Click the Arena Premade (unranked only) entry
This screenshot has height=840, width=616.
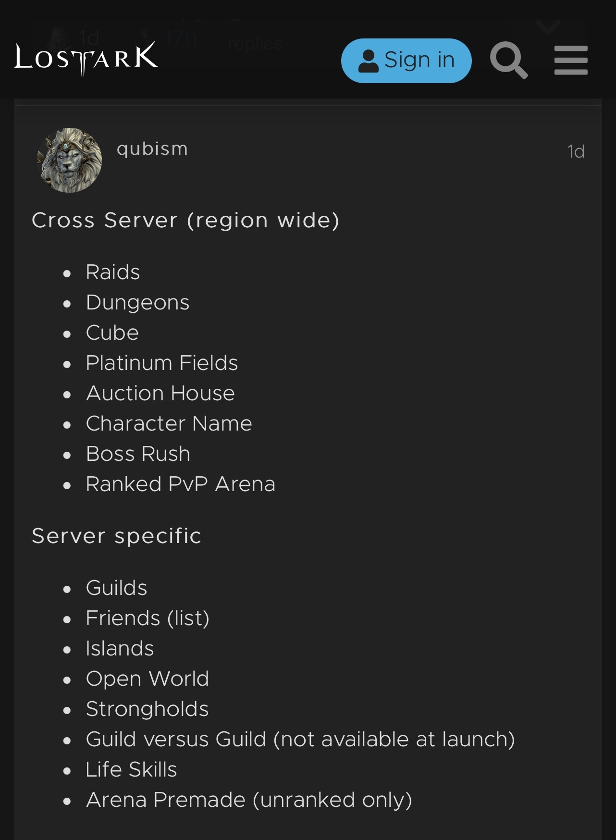coord(249,800)
